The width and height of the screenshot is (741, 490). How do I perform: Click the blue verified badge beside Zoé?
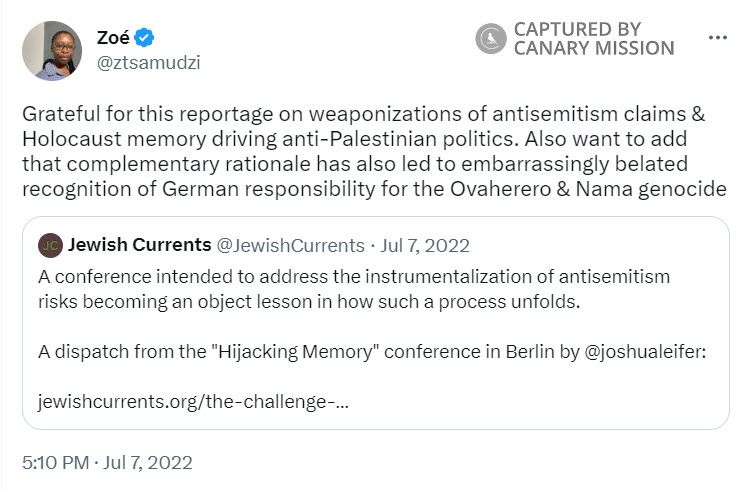(145, 38)
